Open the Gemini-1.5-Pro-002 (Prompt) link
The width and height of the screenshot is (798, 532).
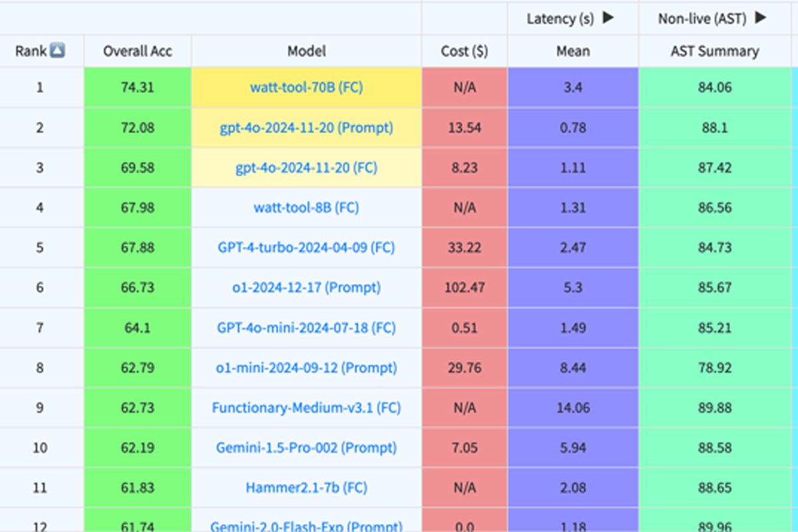[307, 448]
